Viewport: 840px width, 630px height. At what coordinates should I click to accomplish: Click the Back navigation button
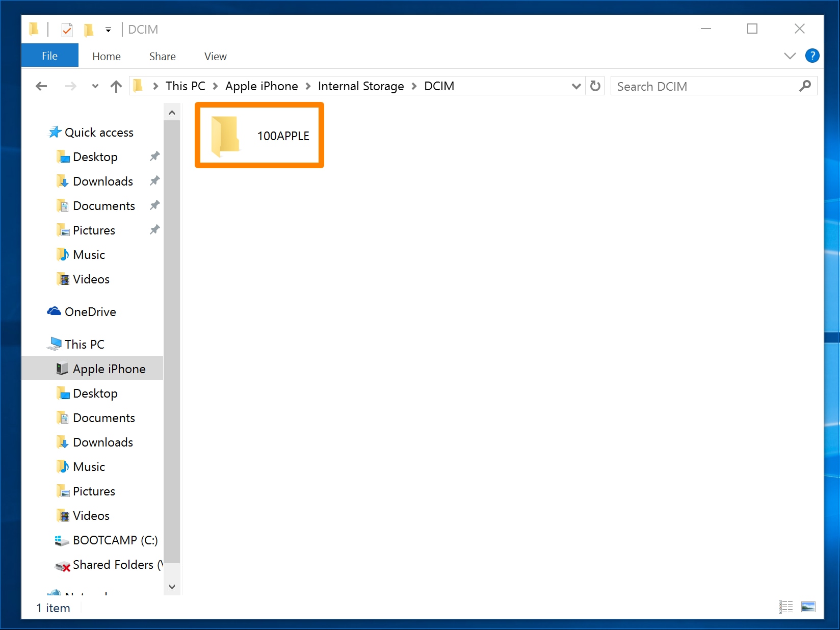41,86
